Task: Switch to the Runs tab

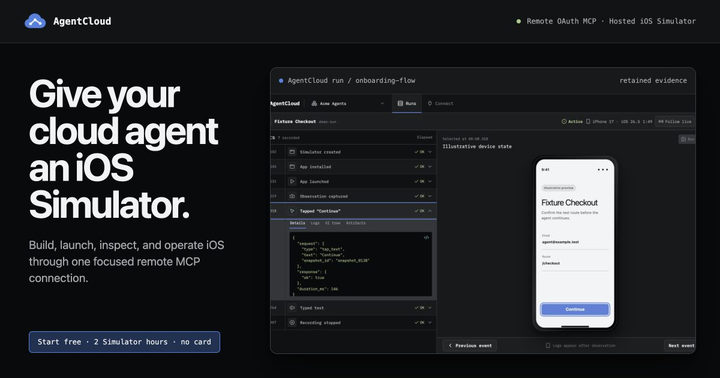Action: 407,103
